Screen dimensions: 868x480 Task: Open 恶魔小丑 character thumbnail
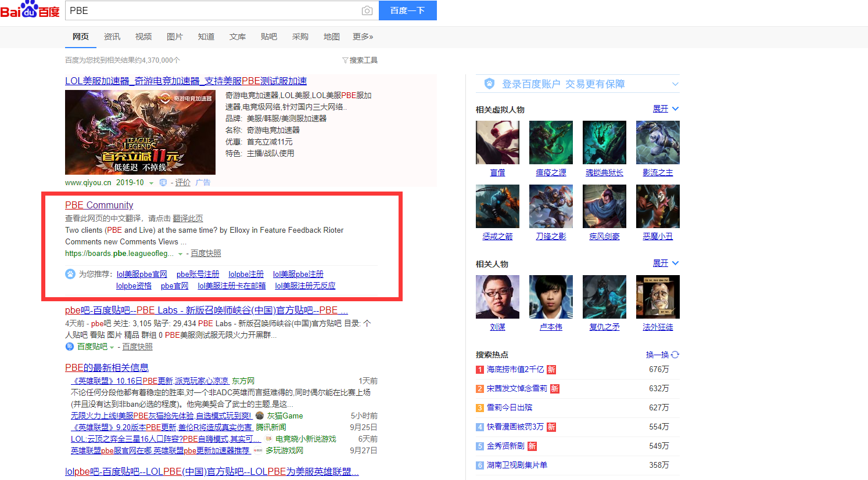658,207
